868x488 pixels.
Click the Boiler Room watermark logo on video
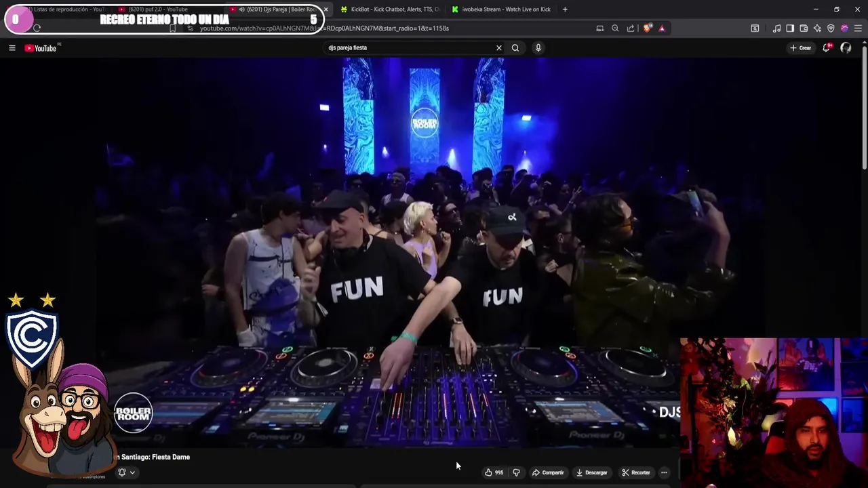(133, 413)
